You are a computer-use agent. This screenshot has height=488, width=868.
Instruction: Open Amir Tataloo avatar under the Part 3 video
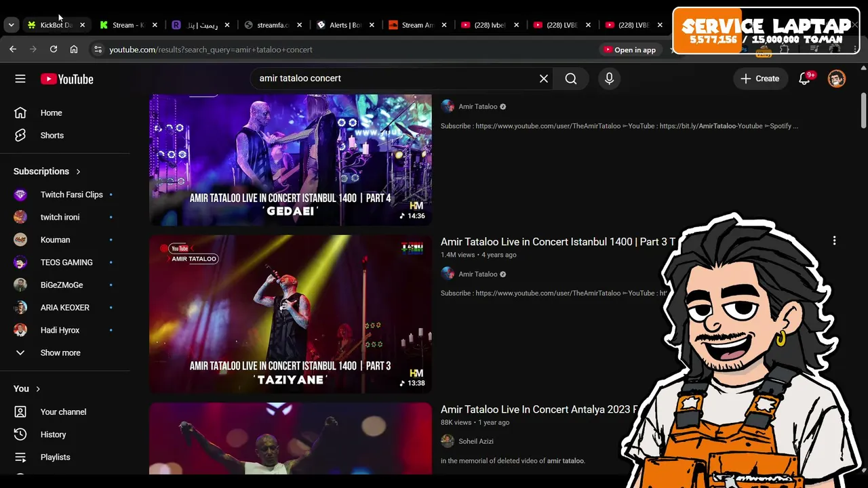coord(448,274)
